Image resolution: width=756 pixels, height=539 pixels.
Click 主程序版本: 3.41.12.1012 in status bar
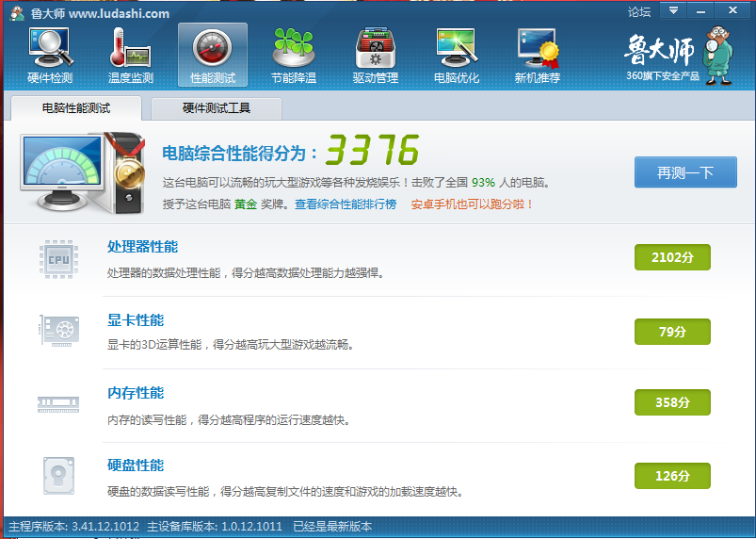(73, 527)
